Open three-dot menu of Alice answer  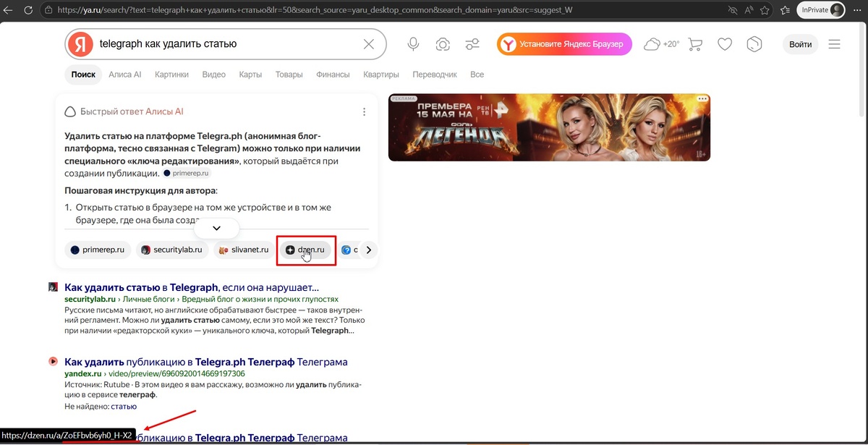point(364,112)
